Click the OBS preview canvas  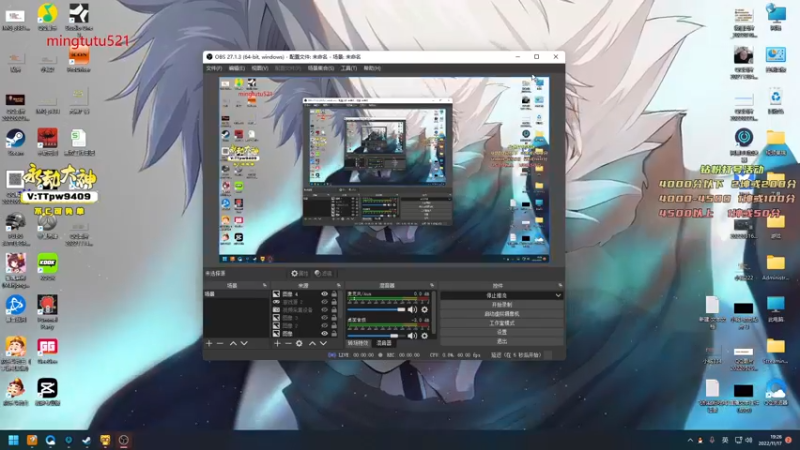(384, 170)
